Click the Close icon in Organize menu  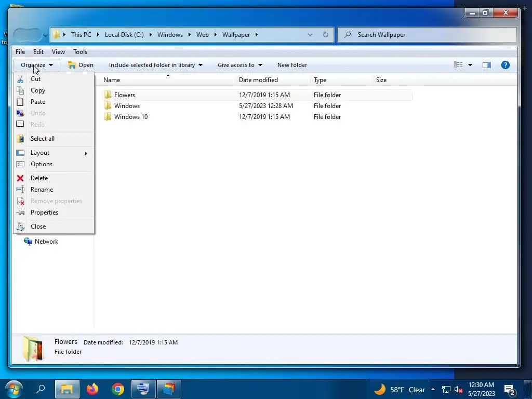point(20,227)
